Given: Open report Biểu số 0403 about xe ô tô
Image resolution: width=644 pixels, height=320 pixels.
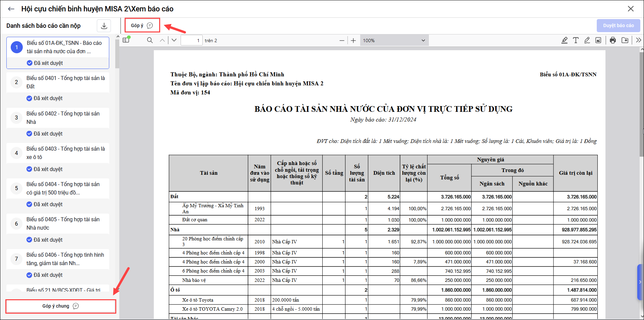Looking at the screenshot, I should [58, 153].
